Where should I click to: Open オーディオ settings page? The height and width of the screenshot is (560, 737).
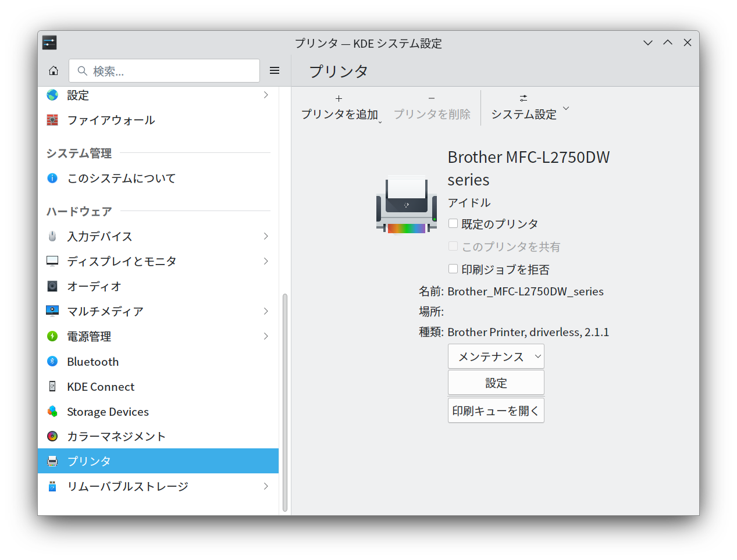158,286
